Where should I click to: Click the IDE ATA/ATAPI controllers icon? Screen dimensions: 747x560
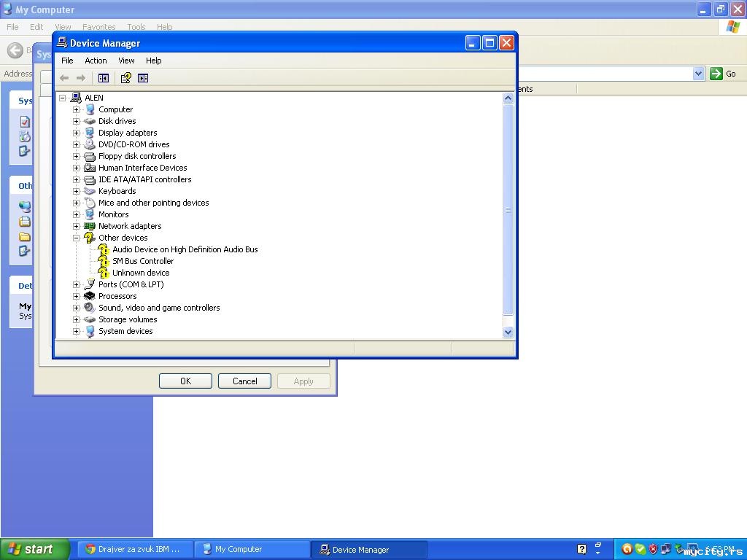coord(90,179)
